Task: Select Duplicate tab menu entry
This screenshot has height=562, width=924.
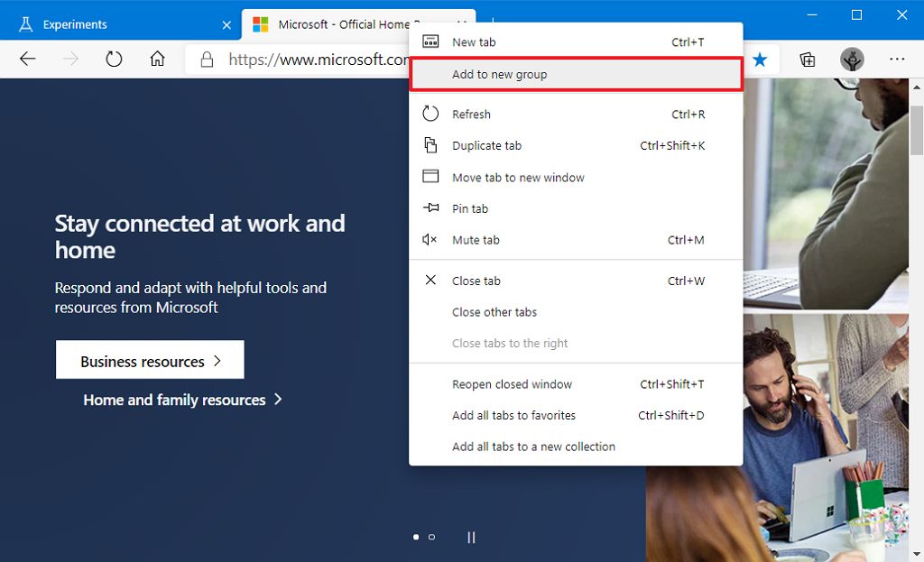Action: (x=486, y=145)
